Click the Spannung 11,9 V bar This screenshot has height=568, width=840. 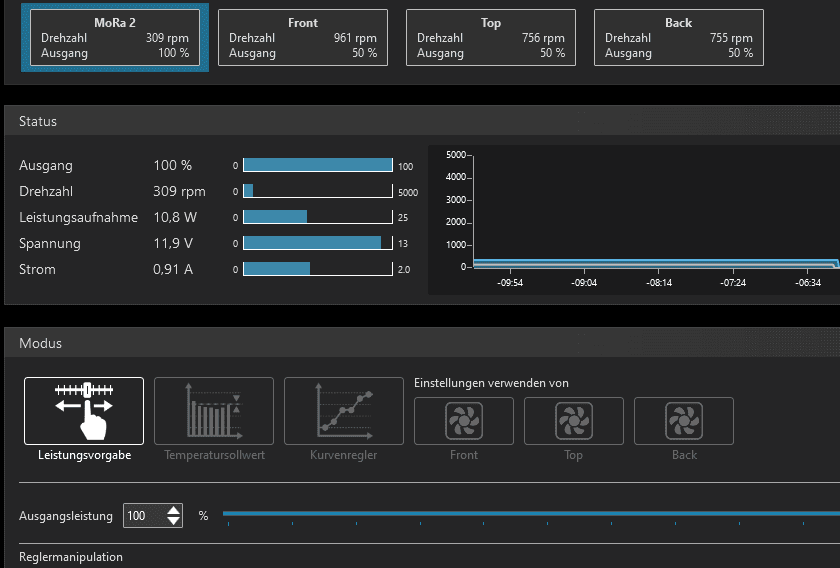coord(318,243)
